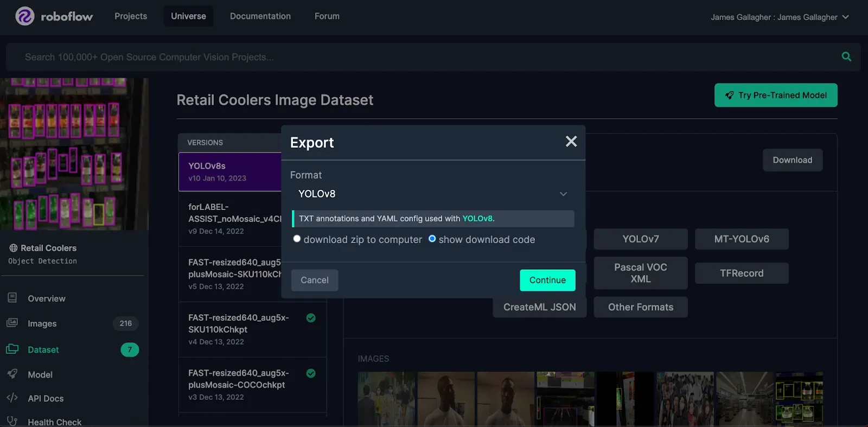Select FAST-resized640_aug5x-SKU110kChkpt v4 version
This screenshot has height=427, width=868.
click(x=252, y=329)
